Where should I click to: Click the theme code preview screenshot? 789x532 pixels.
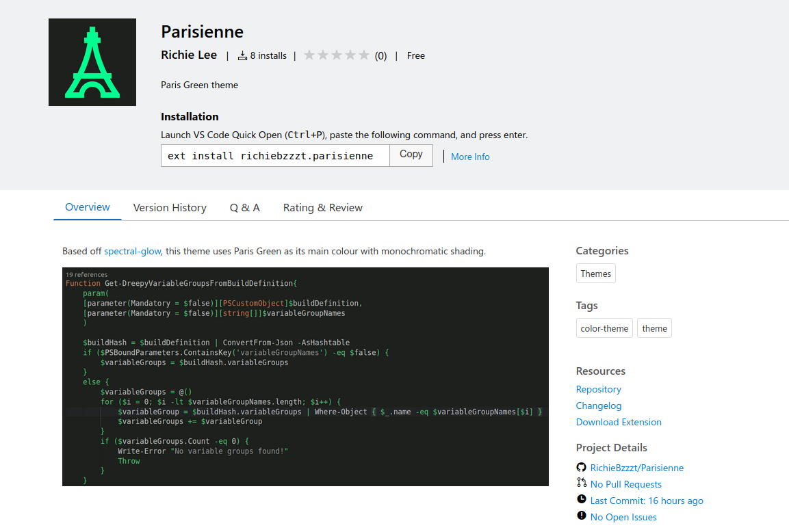pos(305,377)
